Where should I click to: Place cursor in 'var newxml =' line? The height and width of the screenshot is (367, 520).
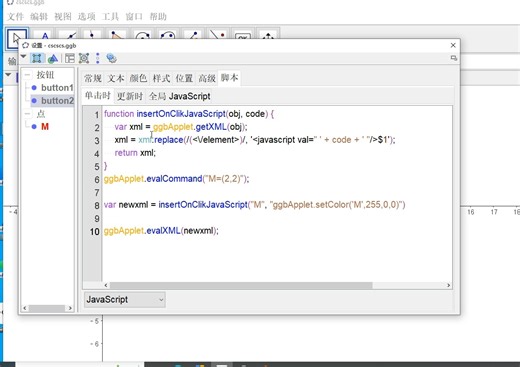tap(254, 205)
